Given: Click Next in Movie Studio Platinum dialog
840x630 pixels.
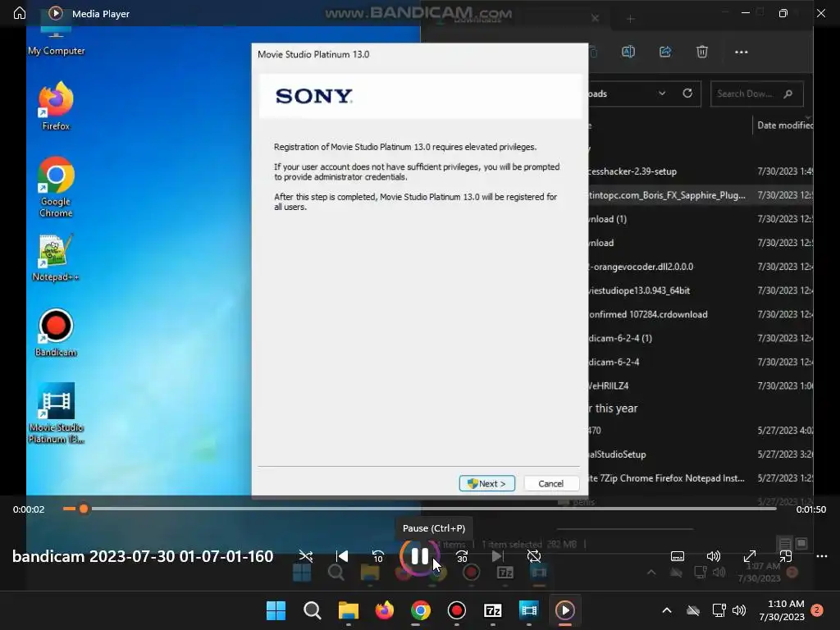Looking at the screenshot, I should click(487, 483).
